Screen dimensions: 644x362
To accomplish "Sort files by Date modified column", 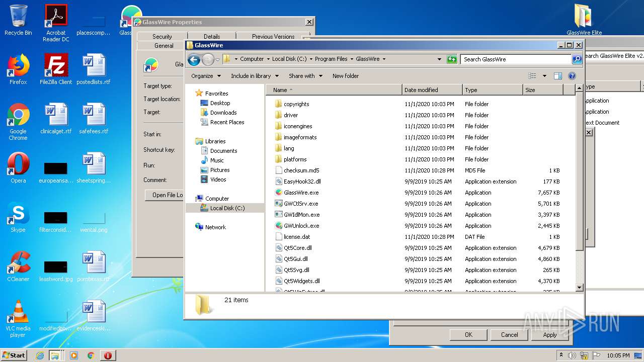I will click(432, 90).
